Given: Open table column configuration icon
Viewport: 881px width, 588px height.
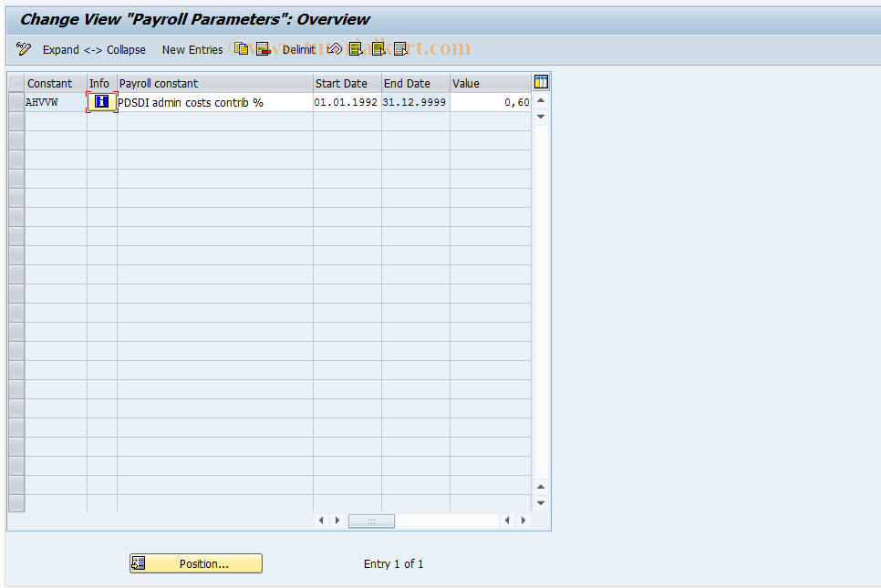Looking at the screenshot, I should [x=541, y=82].
